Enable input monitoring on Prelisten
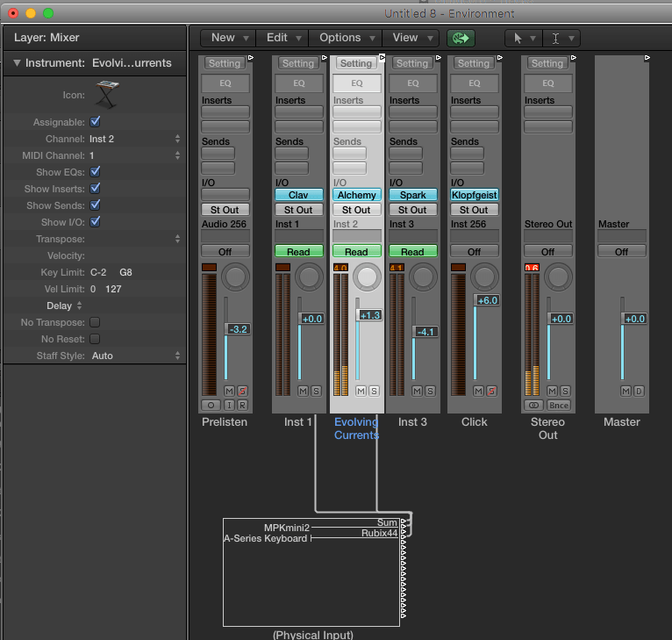Viewport: 672px width, 640px height. coord(229,405)
